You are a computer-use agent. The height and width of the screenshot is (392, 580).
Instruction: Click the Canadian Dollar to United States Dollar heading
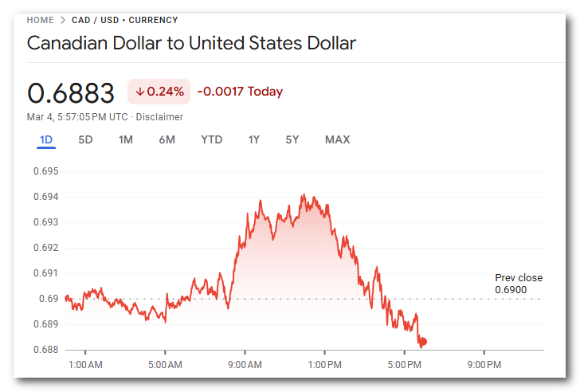tap(191, 43)
